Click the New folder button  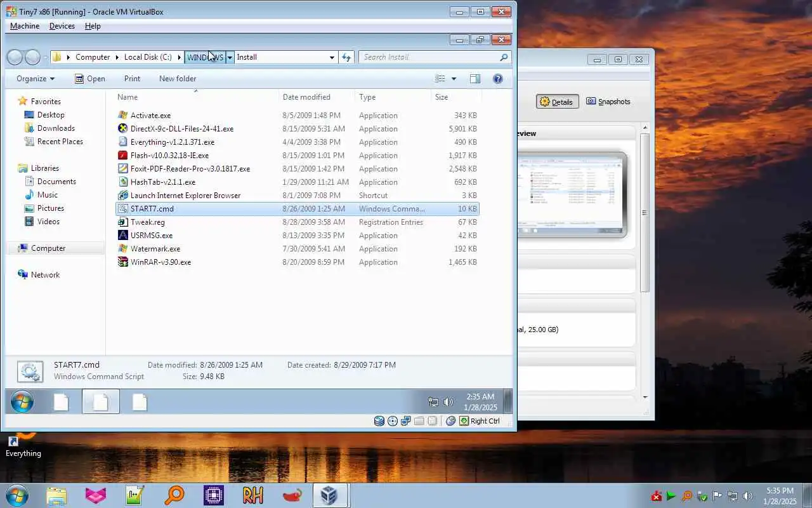pos(178,79)
